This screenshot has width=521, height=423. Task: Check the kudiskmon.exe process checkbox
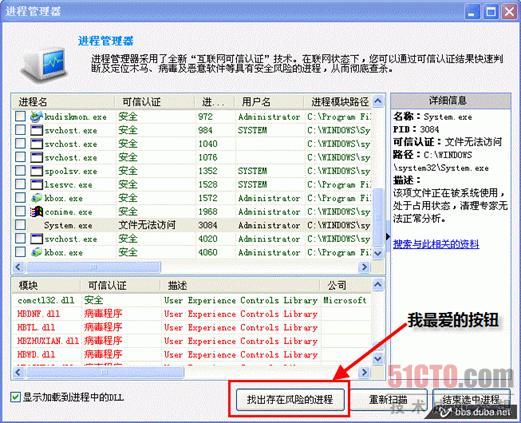pos(20,116)
